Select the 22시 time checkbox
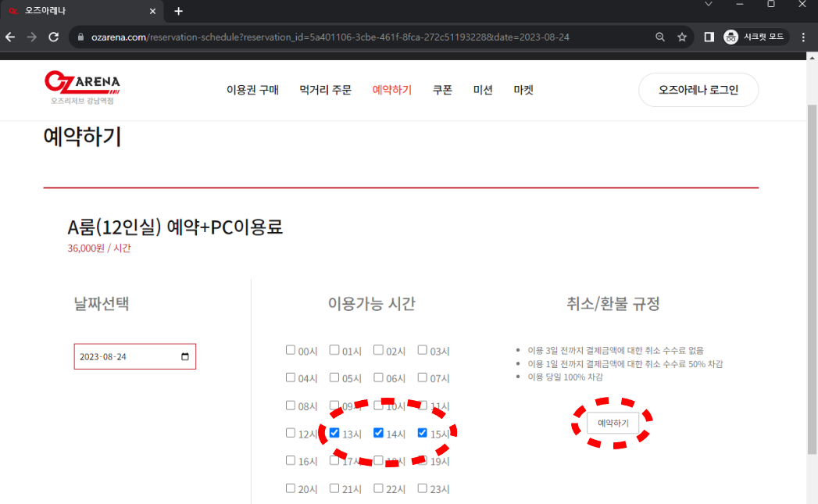Image resolution: width=818 pixels, height=504 pixels. (x=378, y=488)
